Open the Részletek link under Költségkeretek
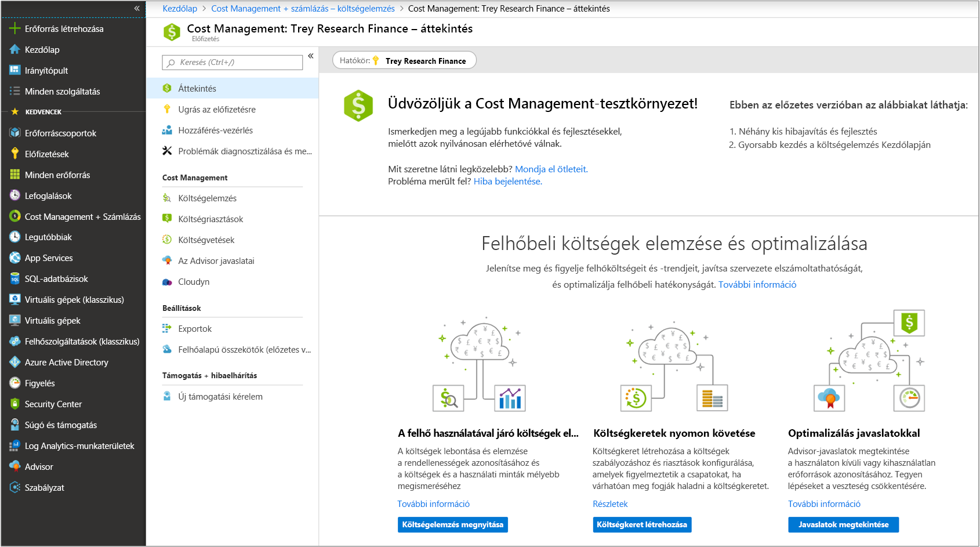 click(610, 504)
